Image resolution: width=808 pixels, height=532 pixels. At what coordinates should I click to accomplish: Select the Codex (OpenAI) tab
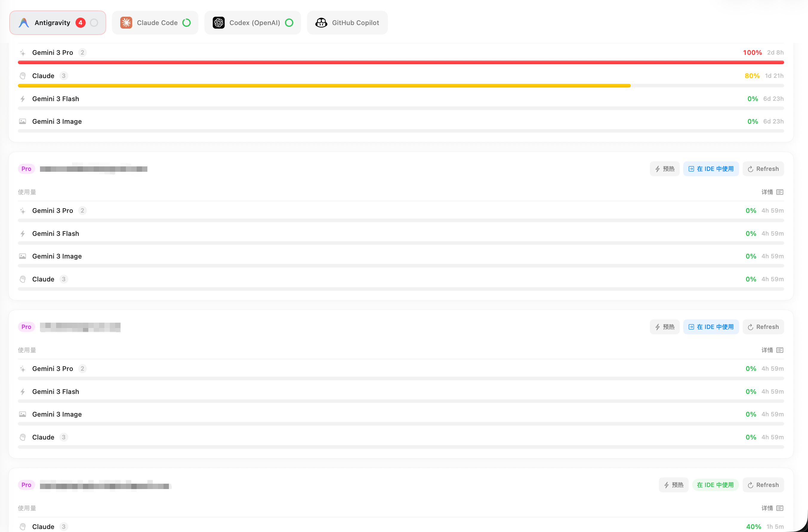point(254,23)
